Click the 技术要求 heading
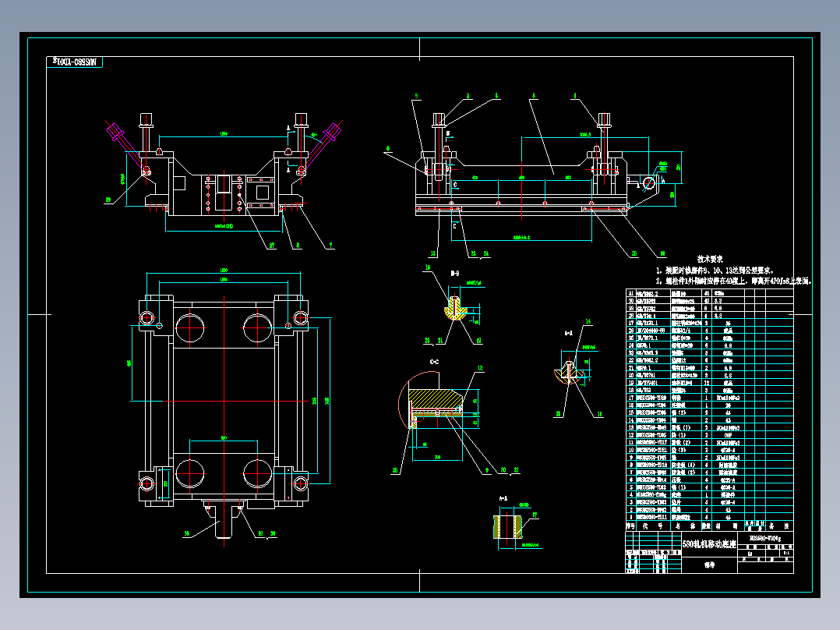840x630 pixels. [x=710, y=260]
